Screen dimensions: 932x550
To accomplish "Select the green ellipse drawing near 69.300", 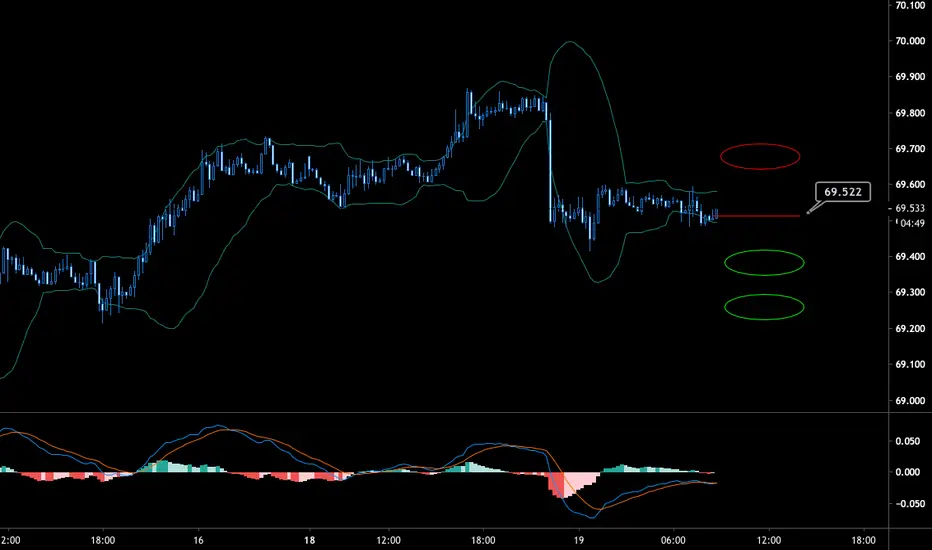I will point(764,307).
